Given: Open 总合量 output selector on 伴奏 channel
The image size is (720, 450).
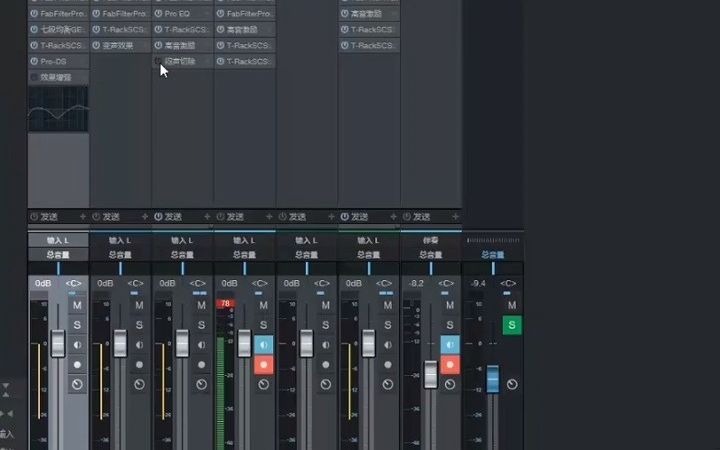Looking at the screenshot, I should point(431,254).
